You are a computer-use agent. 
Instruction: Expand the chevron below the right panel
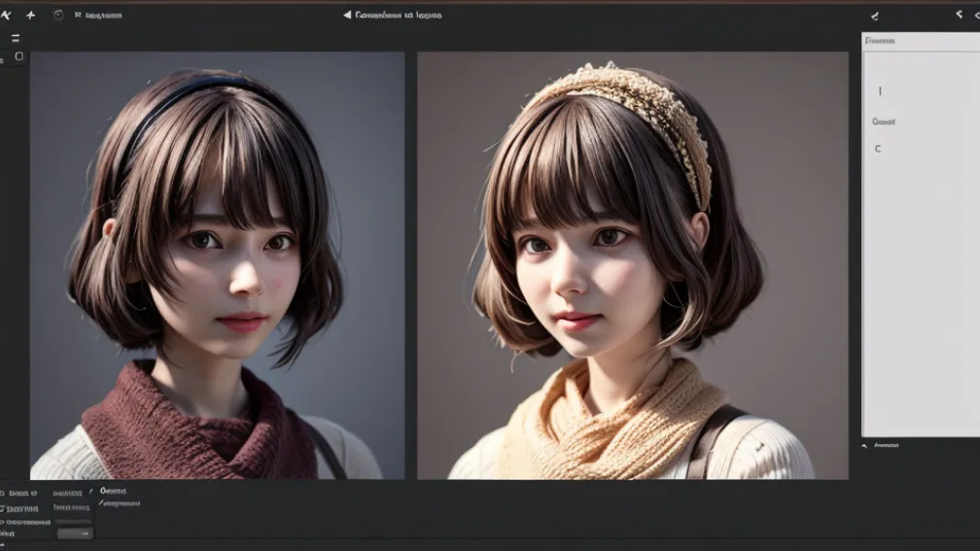(x=864, y=446)
